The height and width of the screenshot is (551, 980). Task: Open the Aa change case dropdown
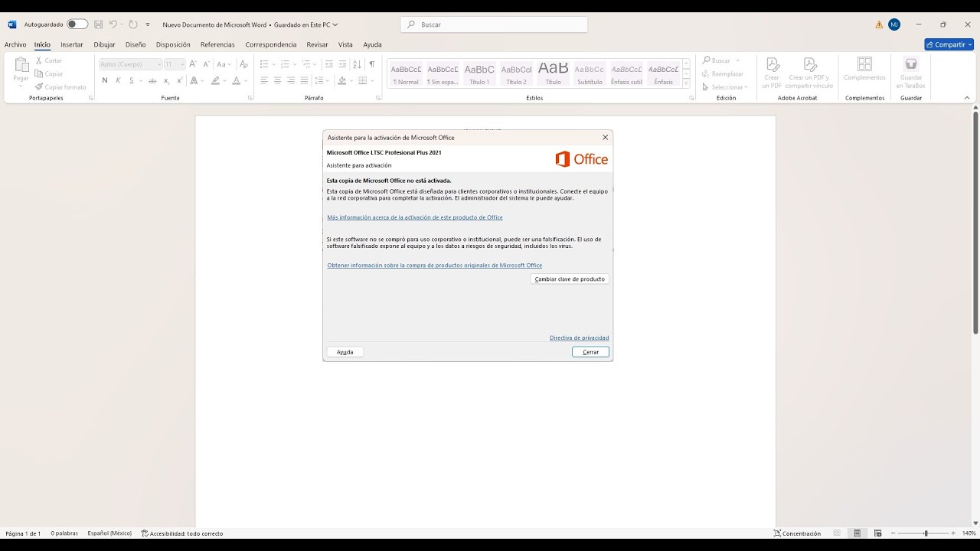[x=224, y=64]
